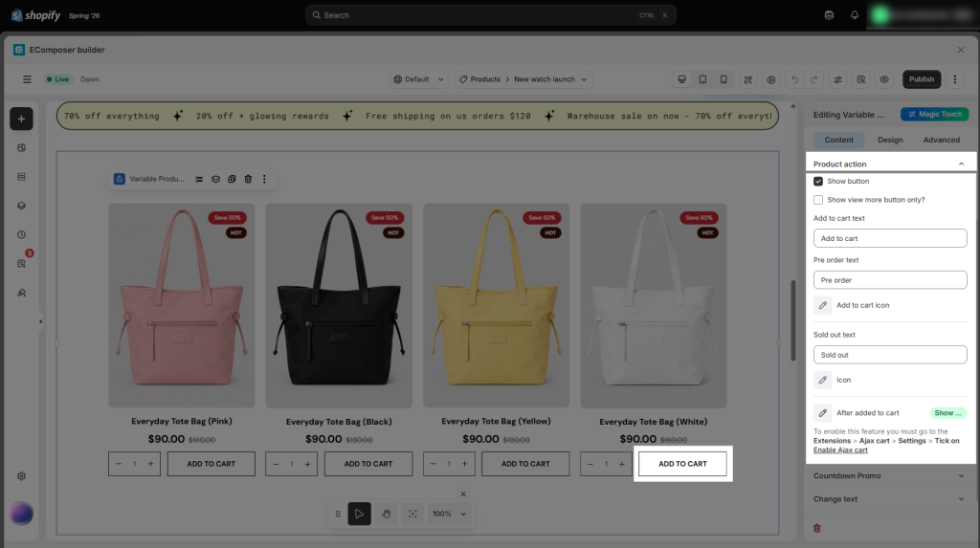This screenshot has height=548, width=980.
Task: Click the layers stack icon in element toolbar
Action: click(215, 180)
